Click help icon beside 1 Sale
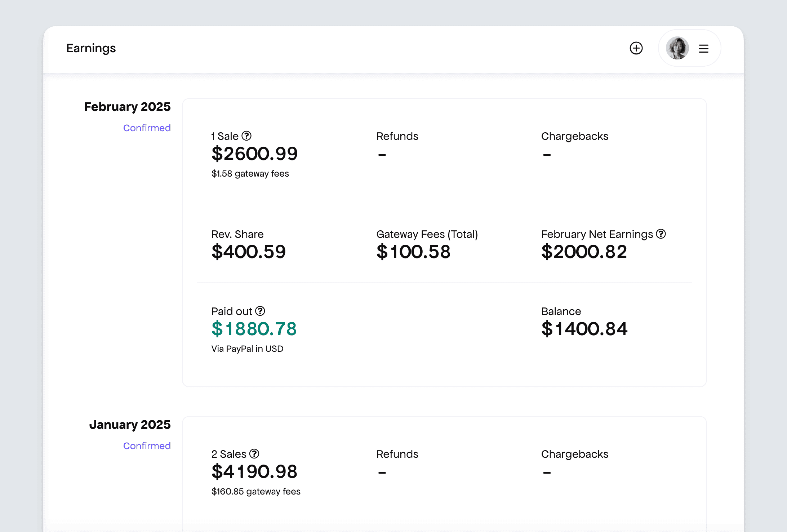Screen dimensions: 787x532 pyautogui.click(x=246, y=136)
